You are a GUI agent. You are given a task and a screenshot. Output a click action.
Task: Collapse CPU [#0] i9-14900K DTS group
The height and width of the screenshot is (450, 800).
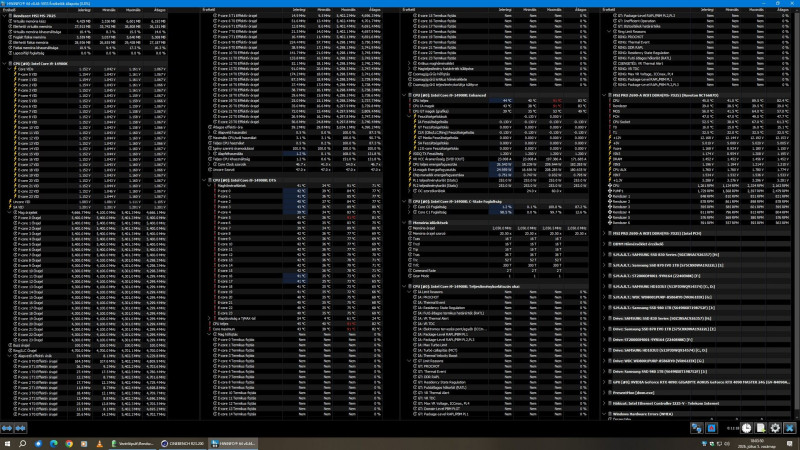(204, 180)
